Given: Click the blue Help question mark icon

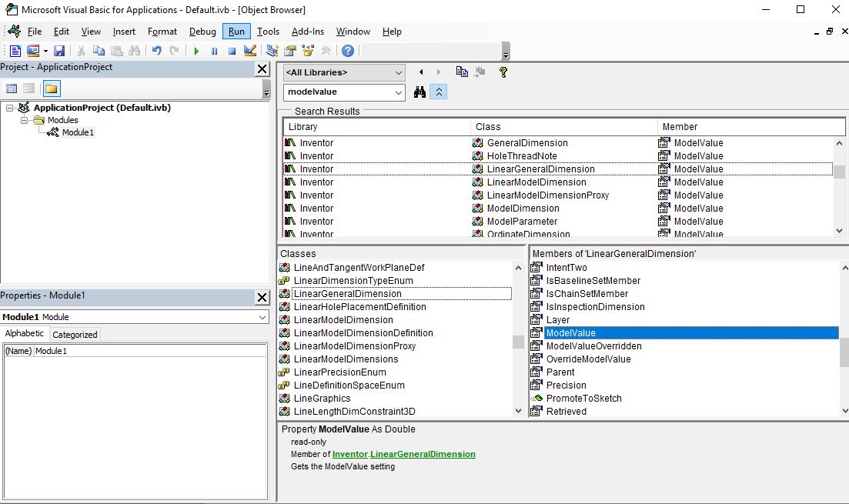Looking at the screenshot, I should (348, 51).
